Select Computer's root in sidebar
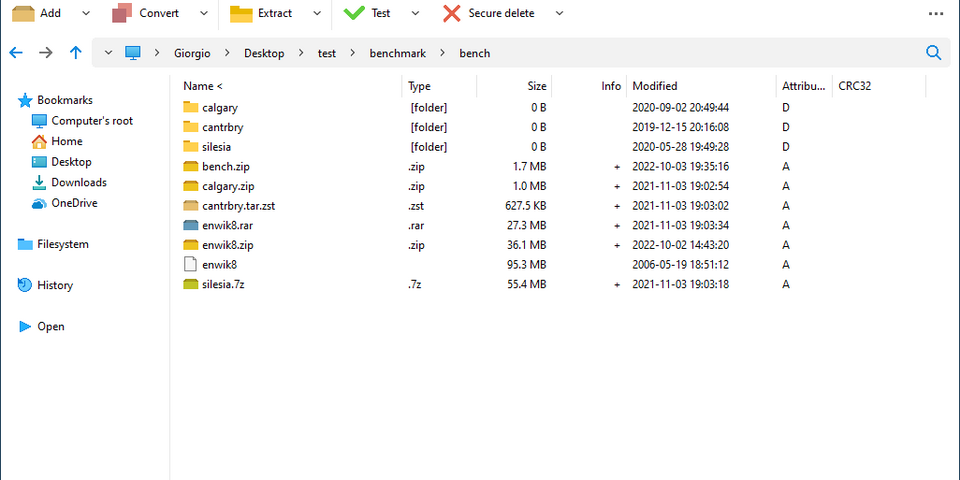 92,121
